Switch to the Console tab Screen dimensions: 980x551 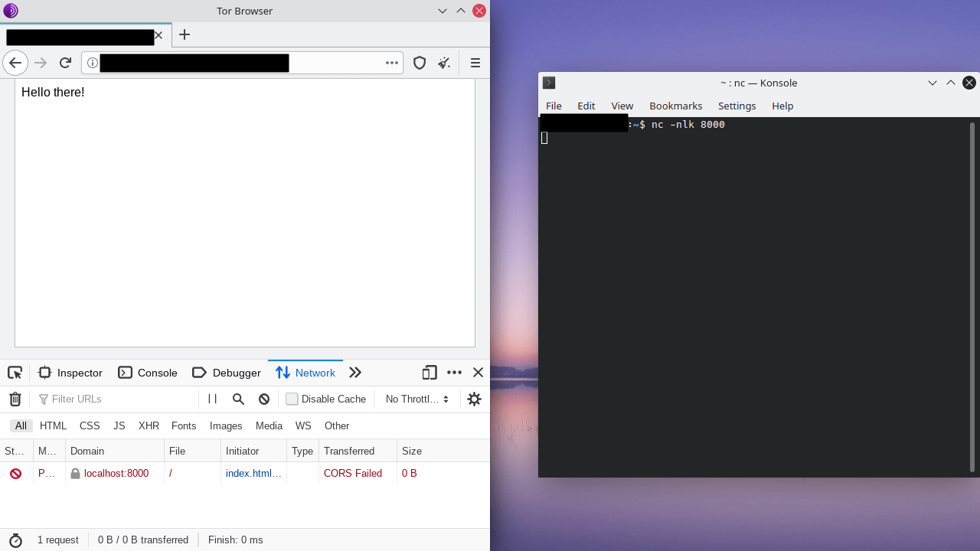[148, 373]
